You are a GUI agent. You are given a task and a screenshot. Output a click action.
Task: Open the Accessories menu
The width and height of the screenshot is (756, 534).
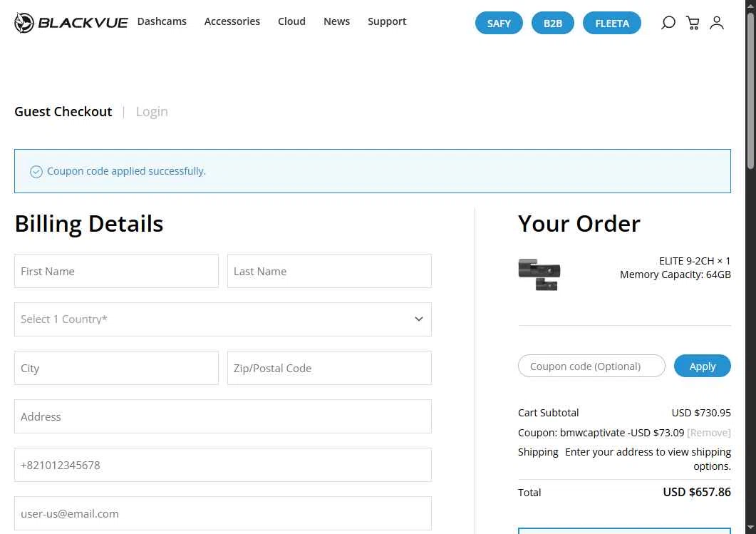[232, 21]
